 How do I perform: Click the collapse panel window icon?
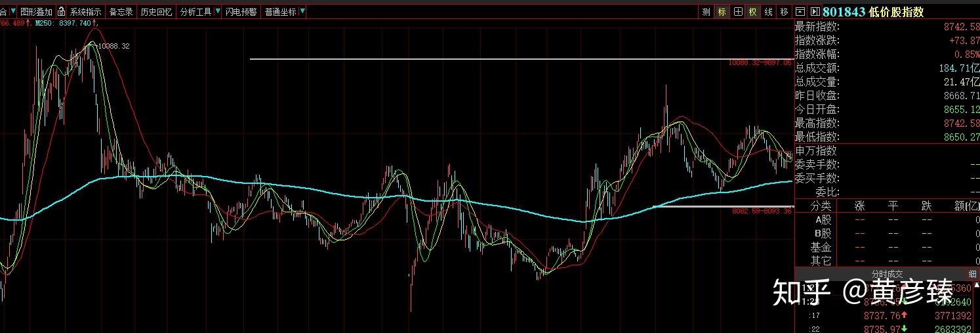pos(800,12)
